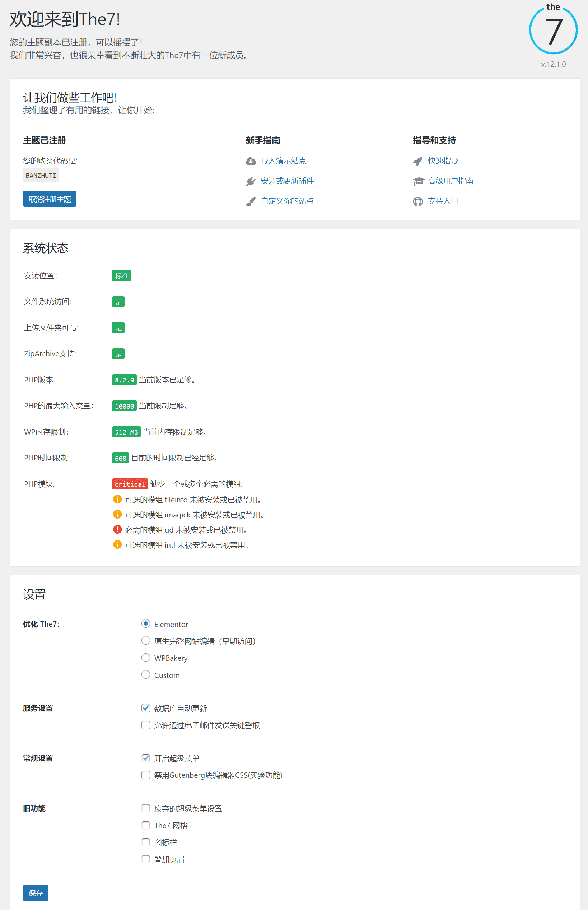Enable 允许通过电子邮件发送关键警报 checkbox
Viewport: 588px width, 910px height.
145,725
